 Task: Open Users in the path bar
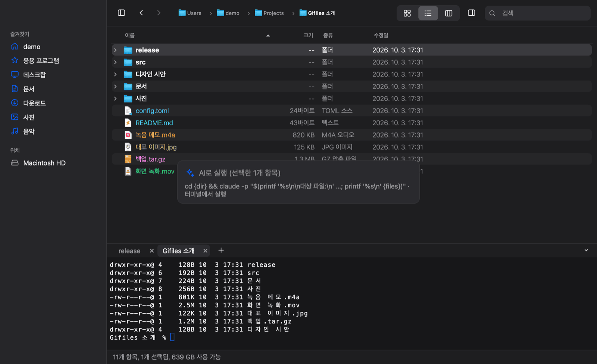click(190, 13)
